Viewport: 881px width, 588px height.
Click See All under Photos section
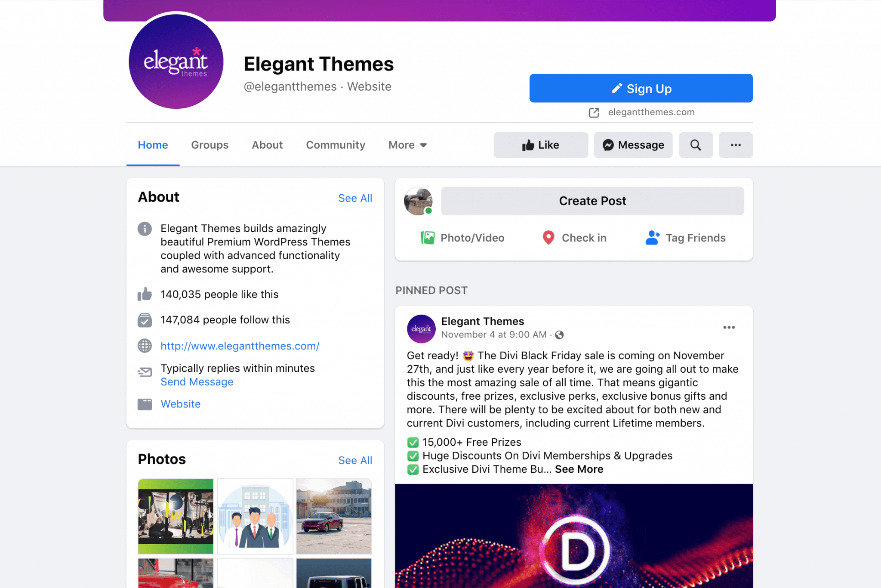tap(354, 460)
